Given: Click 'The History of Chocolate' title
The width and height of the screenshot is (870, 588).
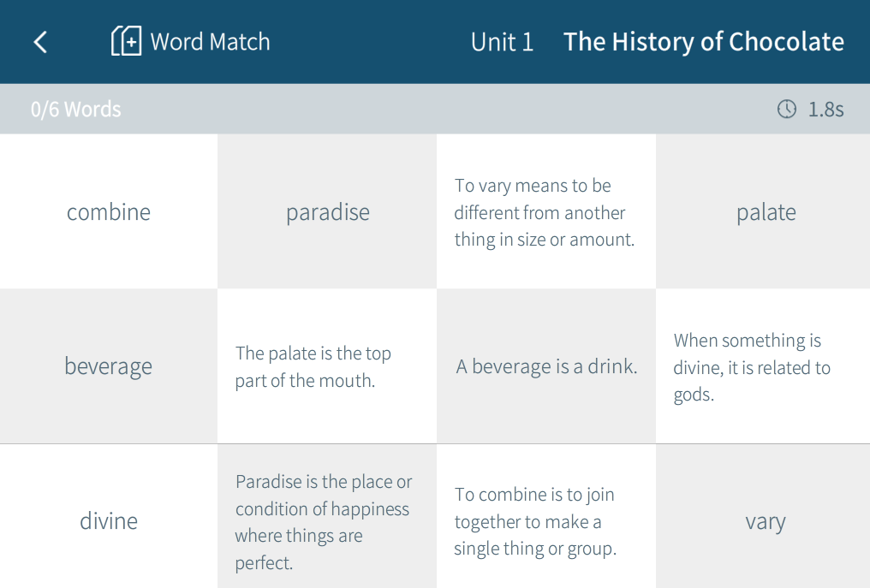Looking at the screenshot, I should pos(703,42).
